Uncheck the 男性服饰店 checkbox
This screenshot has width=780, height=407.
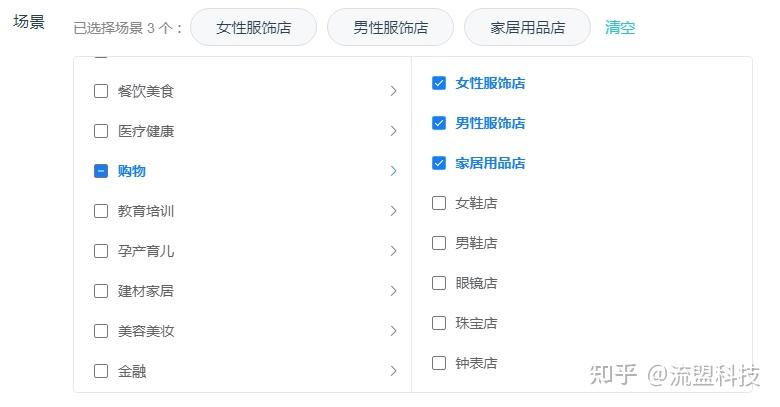pos(439,123)
